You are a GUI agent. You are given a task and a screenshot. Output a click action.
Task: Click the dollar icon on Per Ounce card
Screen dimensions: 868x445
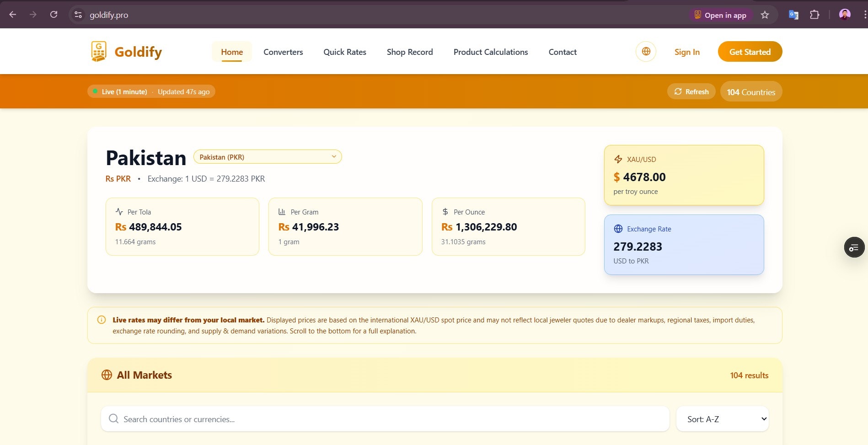pyautogui.click(x=445, y=212)
